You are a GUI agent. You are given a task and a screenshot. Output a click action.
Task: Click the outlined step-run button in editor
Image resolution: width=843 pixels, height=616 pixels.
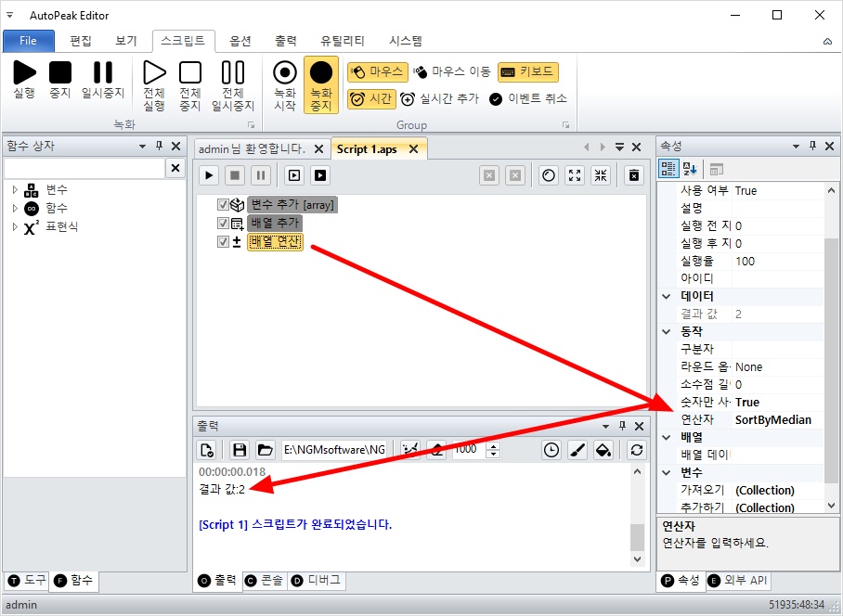tap(294, 175)
